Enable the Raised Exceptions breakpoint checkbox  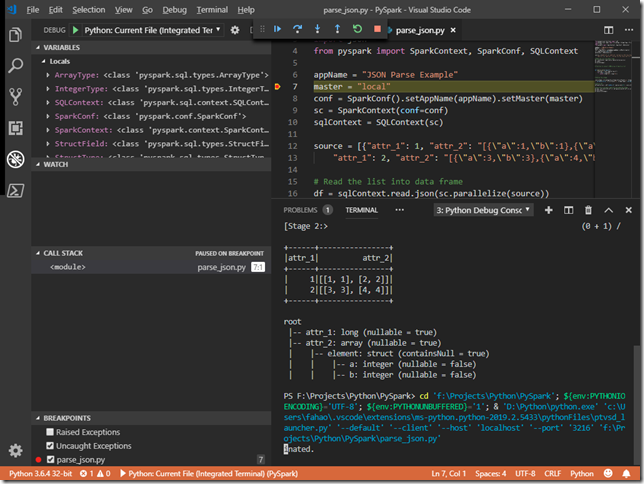(49, 431)
